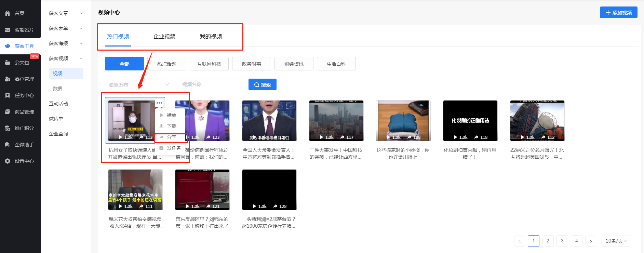Open the 最新发布 sort dropdown
The height and width of the screenshot is (253, 644).
(139, 84)
